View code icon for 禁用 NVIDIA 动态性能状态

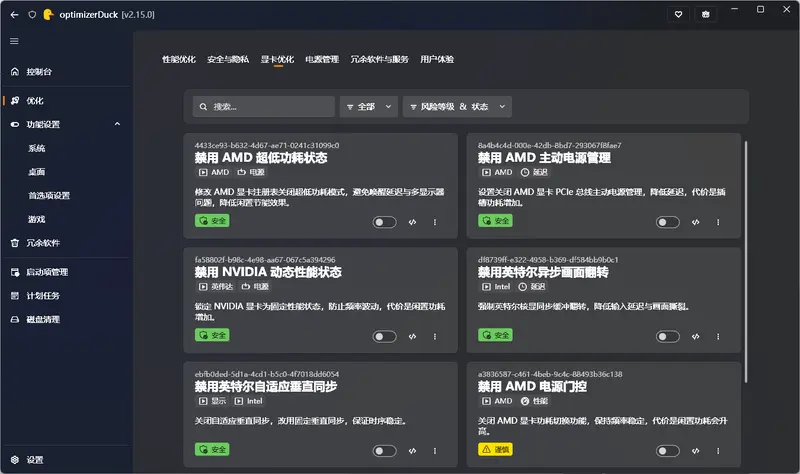[x=412, y=336]
